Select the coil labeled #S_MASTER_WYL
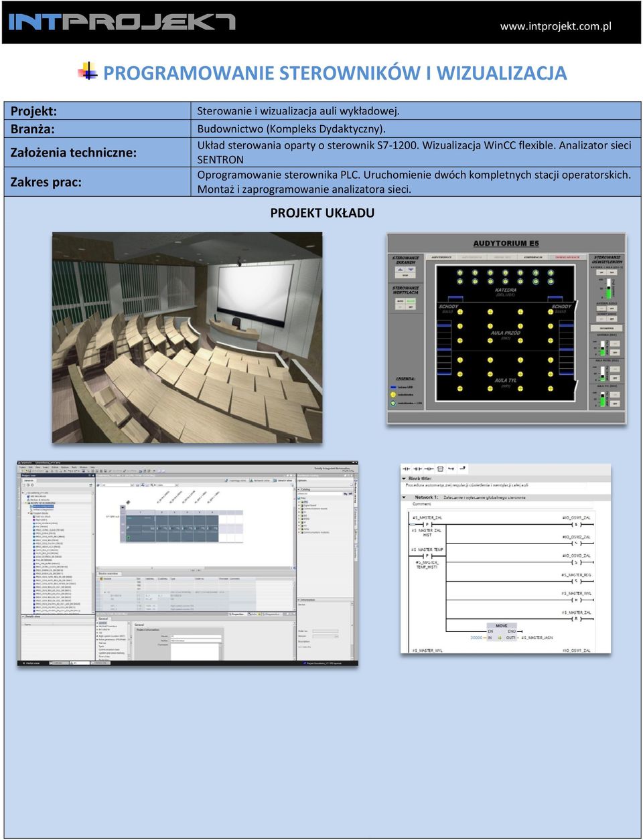Viewport: 643px width, 840px height. click(576, 600)
